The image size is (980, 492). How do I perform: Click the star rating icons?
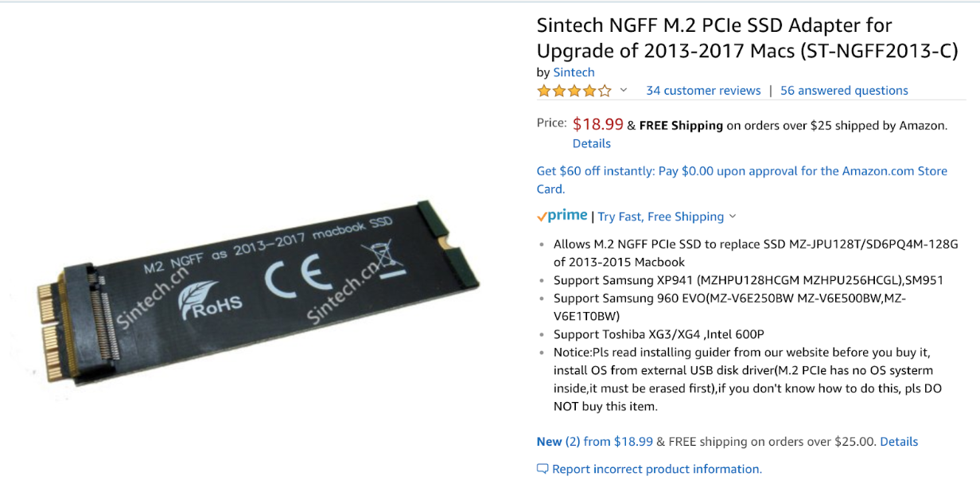pyautogui.click(x=574, y=91)
